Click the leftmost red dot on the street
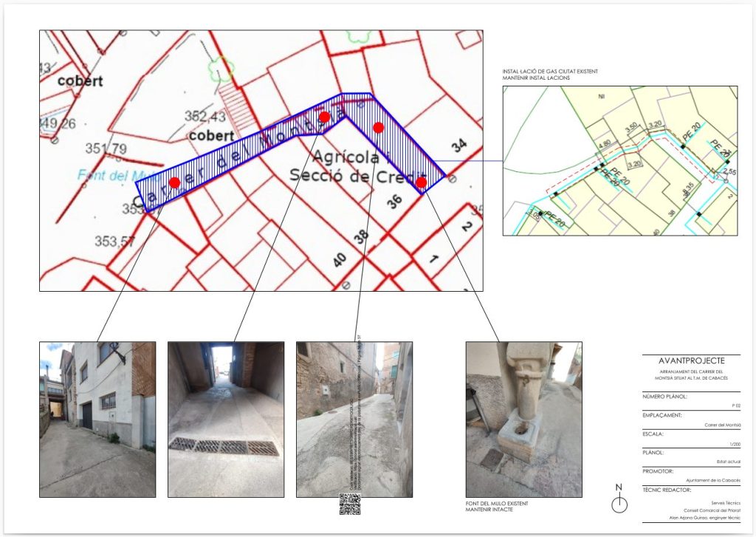756x537 pixels. 174,182
